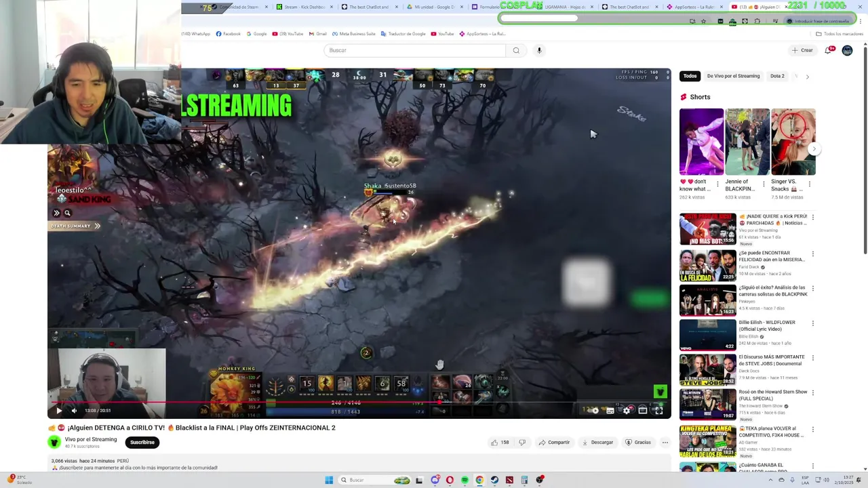Open options for ENCONTRAR FELICIDAD video

(x=813, y=254)
